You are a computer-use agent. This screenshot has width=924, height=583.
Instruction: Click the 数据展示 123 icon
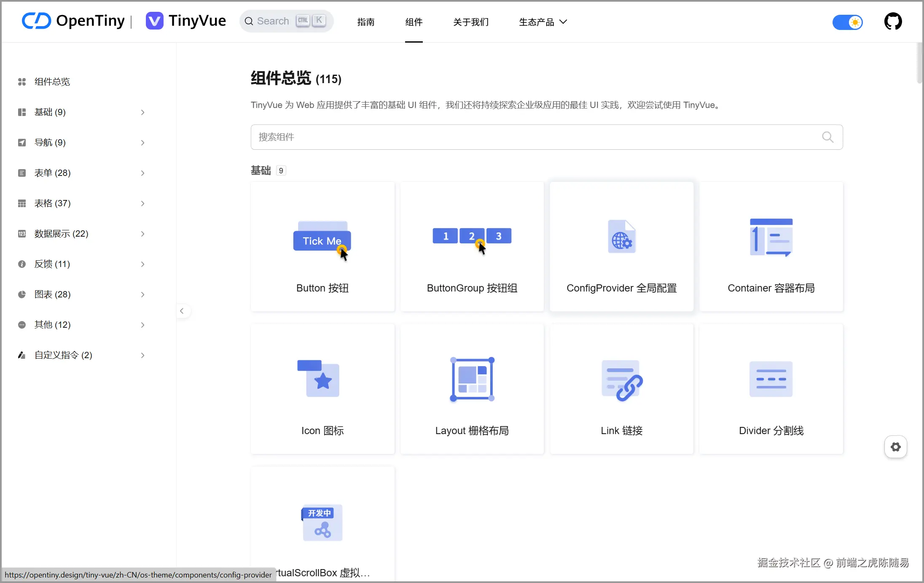point(22,233)
